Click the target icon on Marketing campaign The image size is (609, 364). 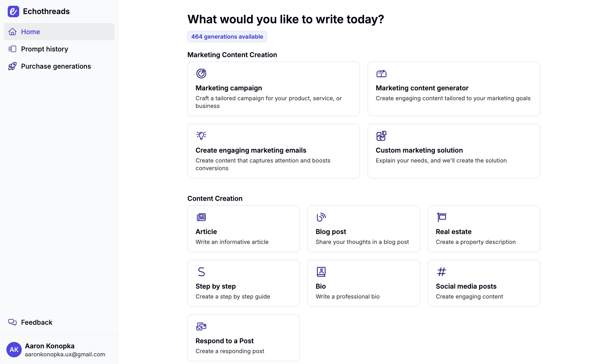pyautogui.click(x=201, y=73)
